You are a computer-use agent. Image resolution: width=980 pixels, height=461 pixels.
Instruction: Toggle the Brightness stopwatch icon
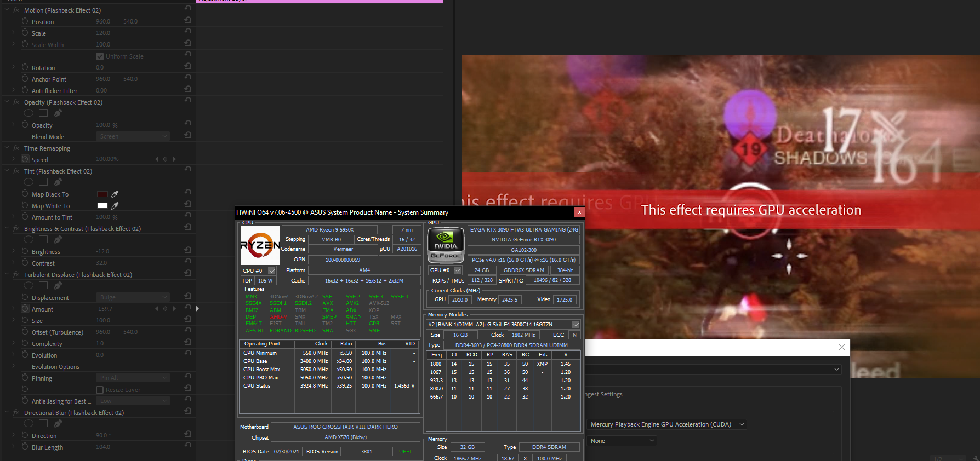[25, 251]
